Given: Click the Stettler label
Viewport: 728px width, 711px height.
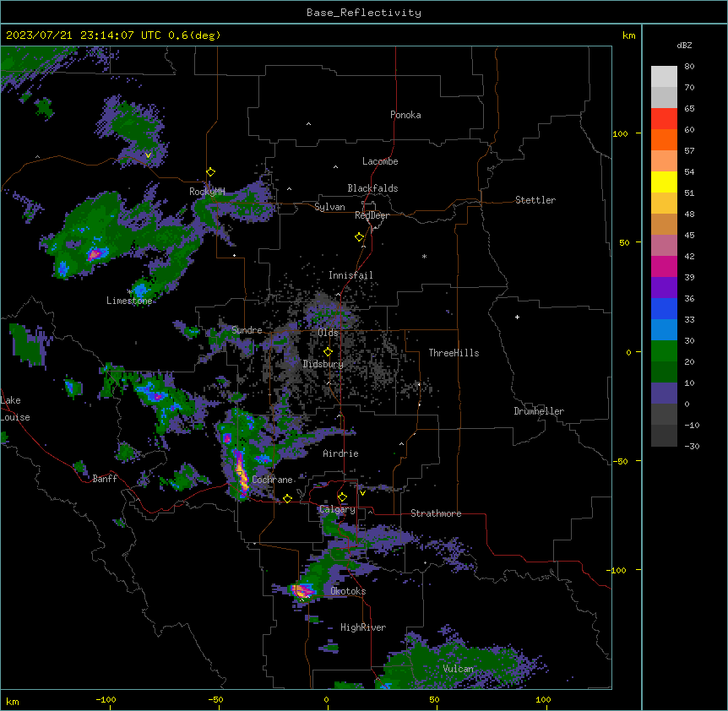Looking at the screenshot, I should click(x=535, y=200).
